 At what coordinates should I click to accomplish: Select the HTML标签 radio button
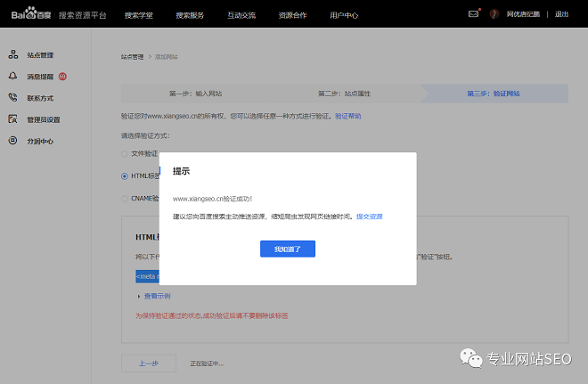(125, 176)
